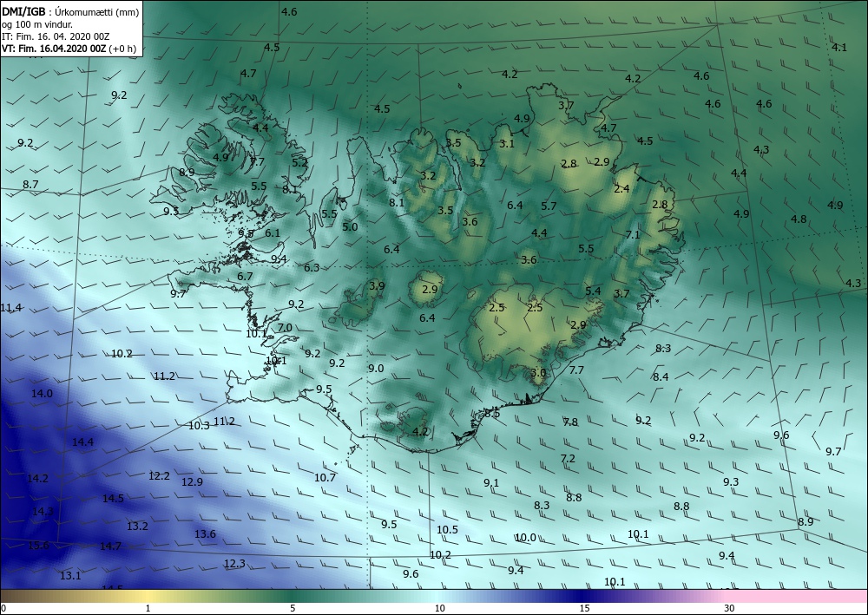Click the 6.3 value on the map
This screenshot has width=868, height=615.
312,268
